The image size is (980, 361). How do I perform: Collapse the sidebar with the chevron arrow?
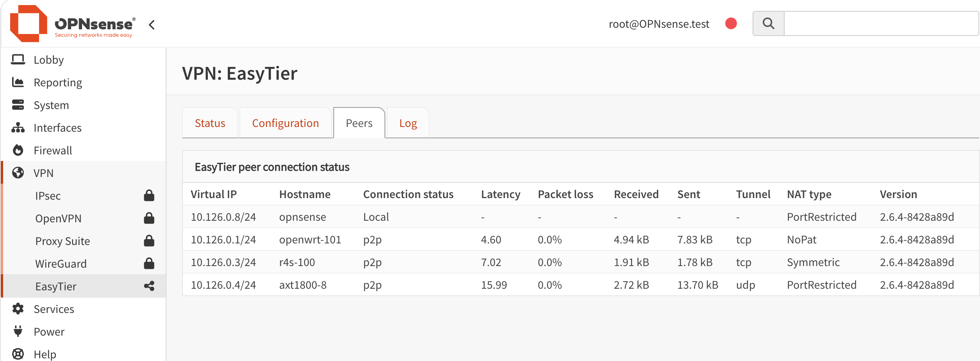tap(152, 25)
